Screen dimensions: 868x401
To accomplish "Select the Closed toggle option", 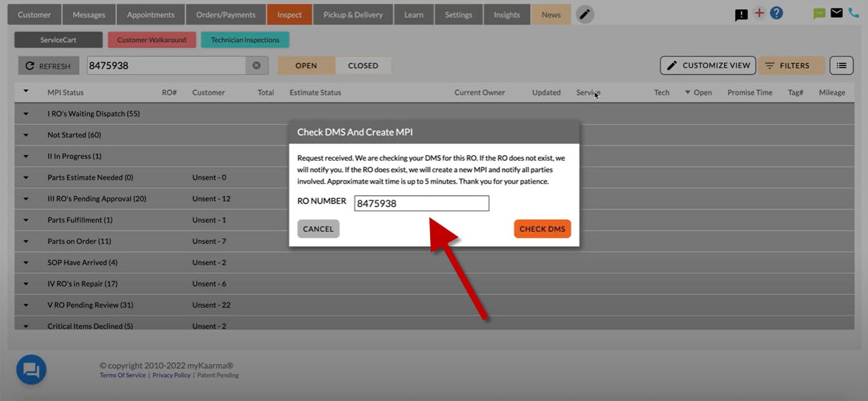I will [363, 65].
